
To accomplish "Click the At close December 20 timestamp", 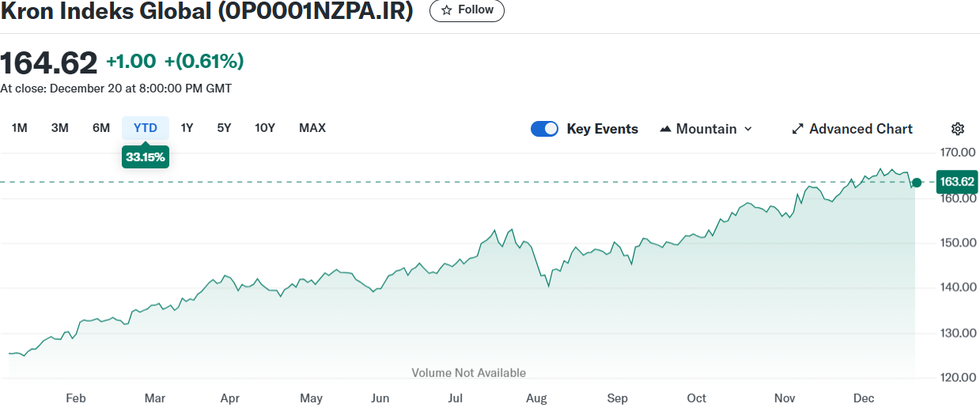I will (116, 89).
